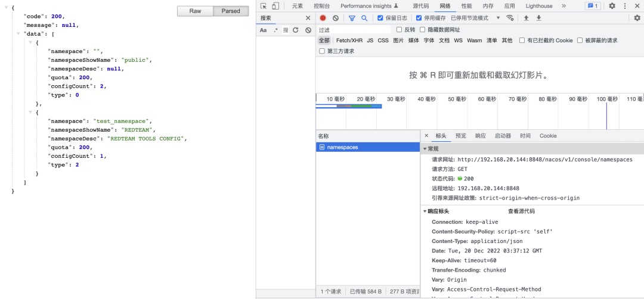Open the 预览 tab in request details

[x=461, y=136]
